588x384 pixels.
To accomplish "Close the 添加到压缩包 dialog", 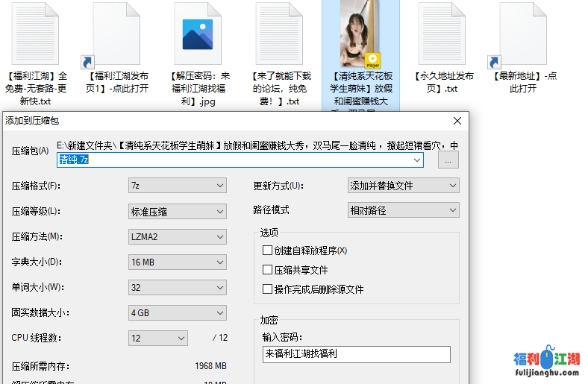I will pos(457,120).
